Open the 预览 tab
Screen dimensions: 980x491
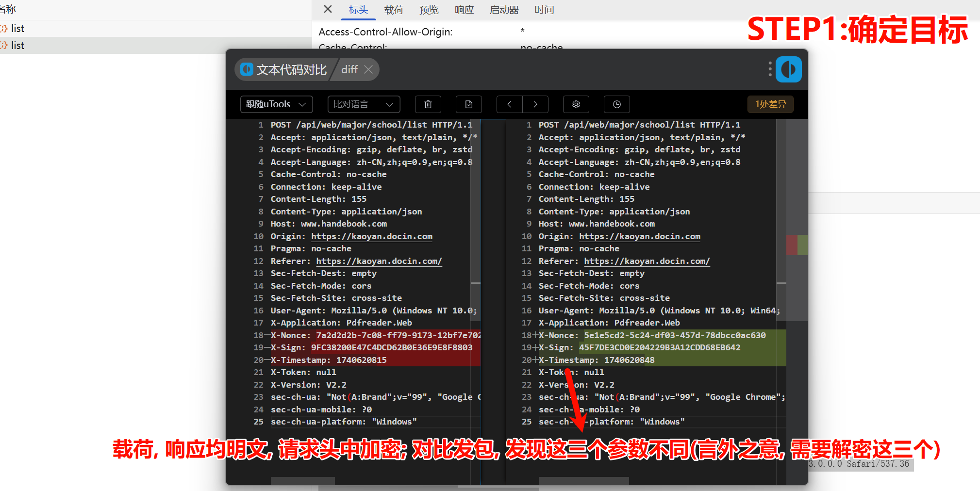tap(429, 10)
